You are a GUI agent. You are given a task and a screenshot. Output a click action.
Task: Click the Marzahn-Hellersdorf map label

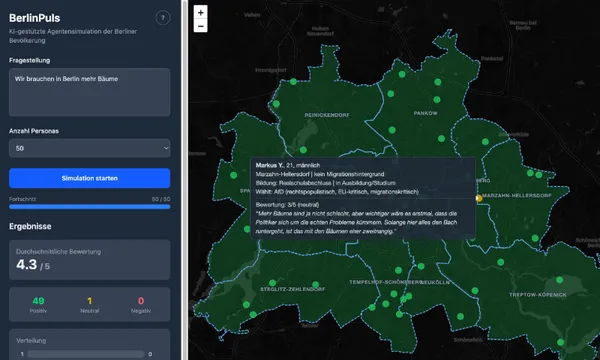pos(517,195)
